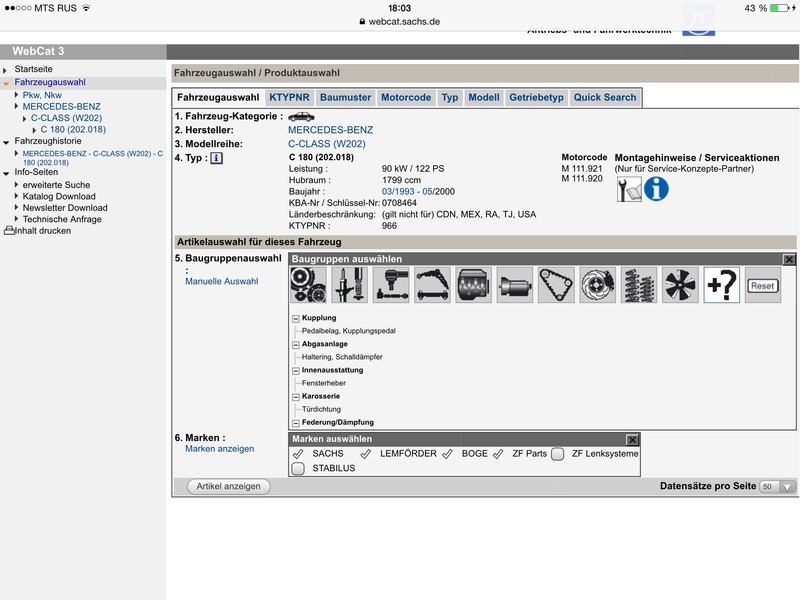Collapse the Federung/Dämpfung tree group
The width and height of the screenshot is (800, 600).
pos(295,422)
